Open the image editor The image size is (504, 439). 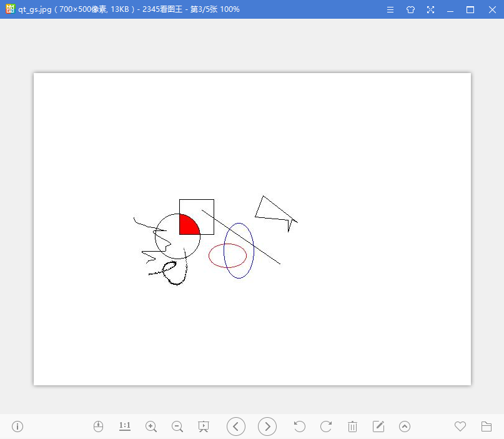pos(378,427)
